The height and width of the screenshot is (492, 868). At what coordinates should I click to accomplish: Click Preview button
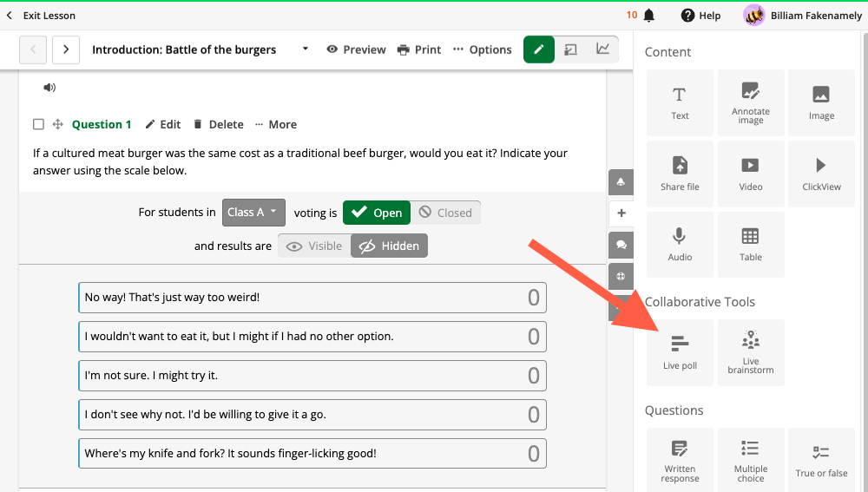356,49
